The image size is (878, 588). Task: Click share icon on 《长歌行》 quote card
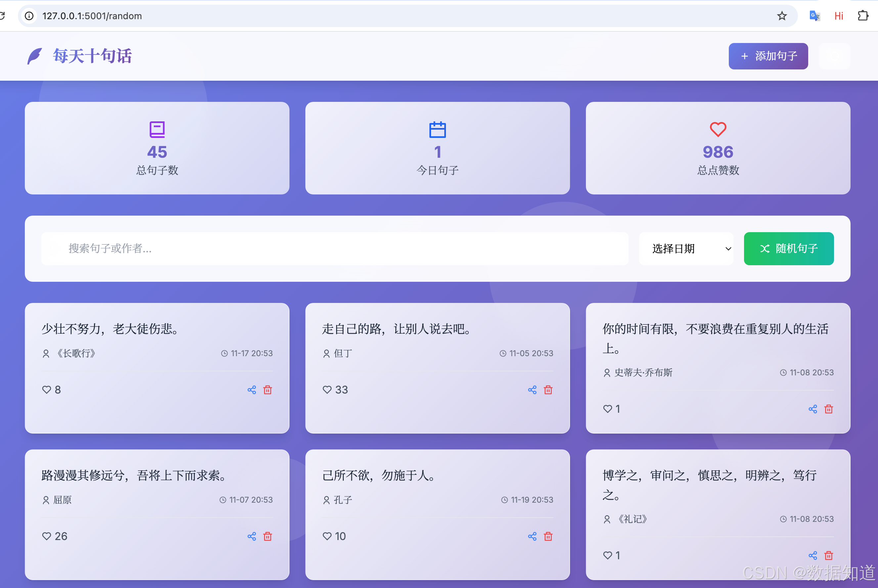click(252, 390)
